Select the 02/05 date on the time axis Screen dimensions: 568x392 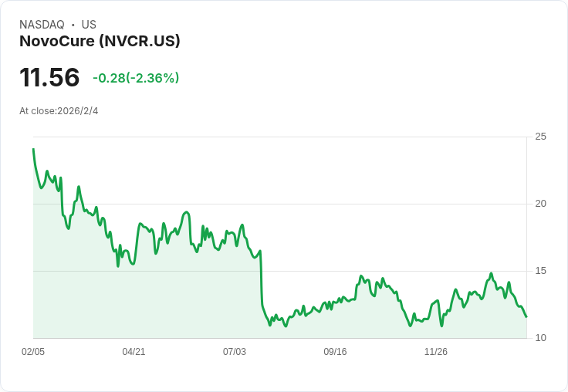(33, 352)
